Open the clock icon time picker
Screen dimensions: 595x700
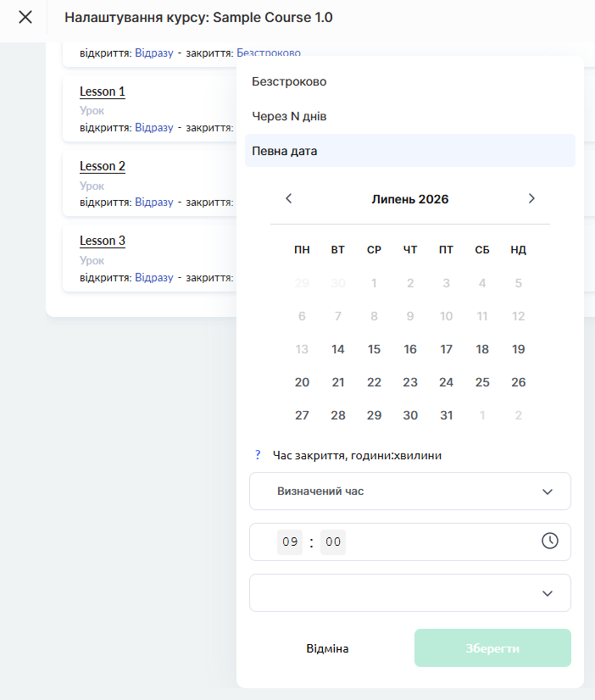tap(549, 541)
